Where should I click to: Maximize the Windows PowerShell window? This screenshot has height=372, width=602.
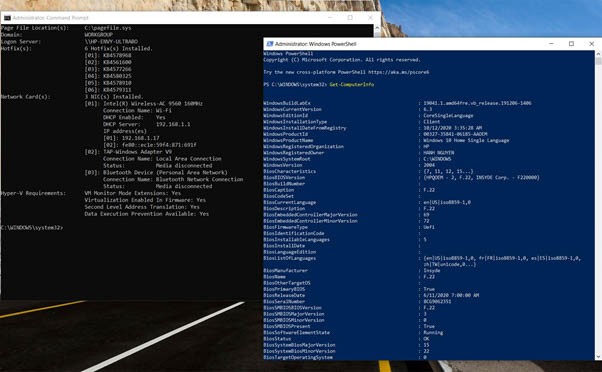[571, 44]
